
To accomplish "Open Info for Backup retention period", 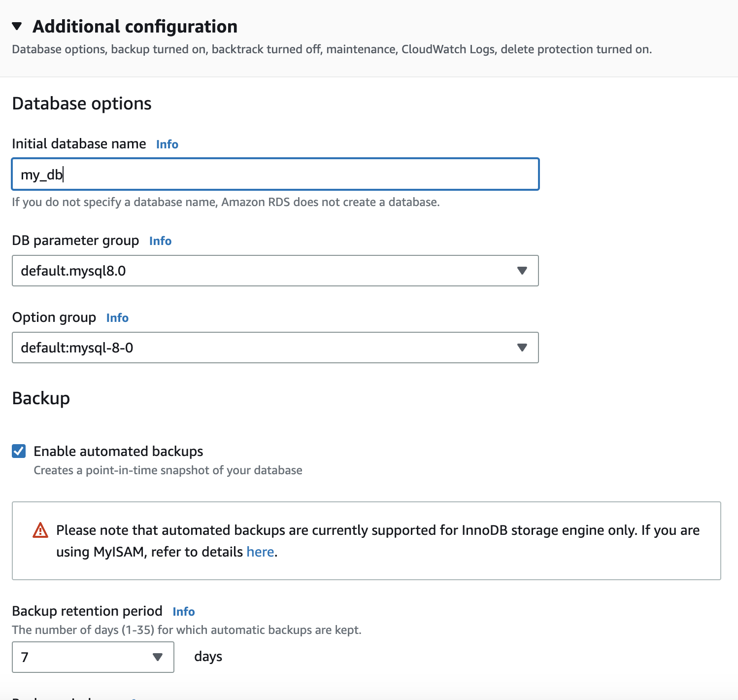I will (x=184, y=612).
